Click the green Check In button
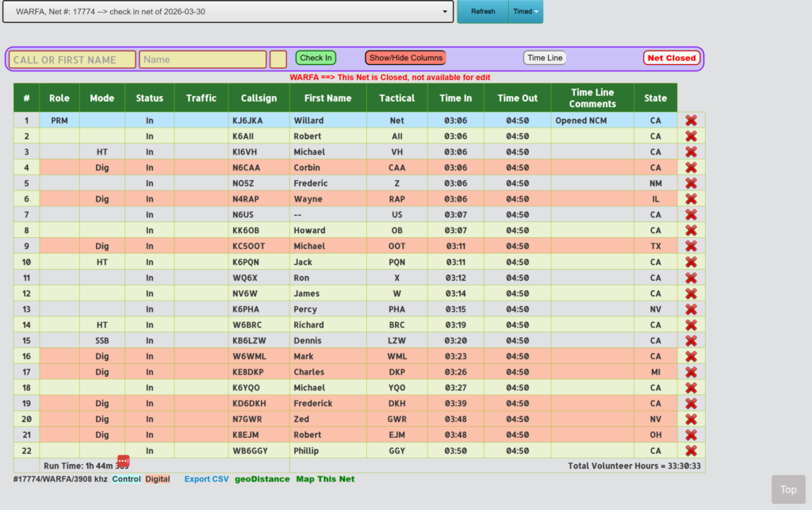Viewport: 812px width, 510px height. pos(316,58)
